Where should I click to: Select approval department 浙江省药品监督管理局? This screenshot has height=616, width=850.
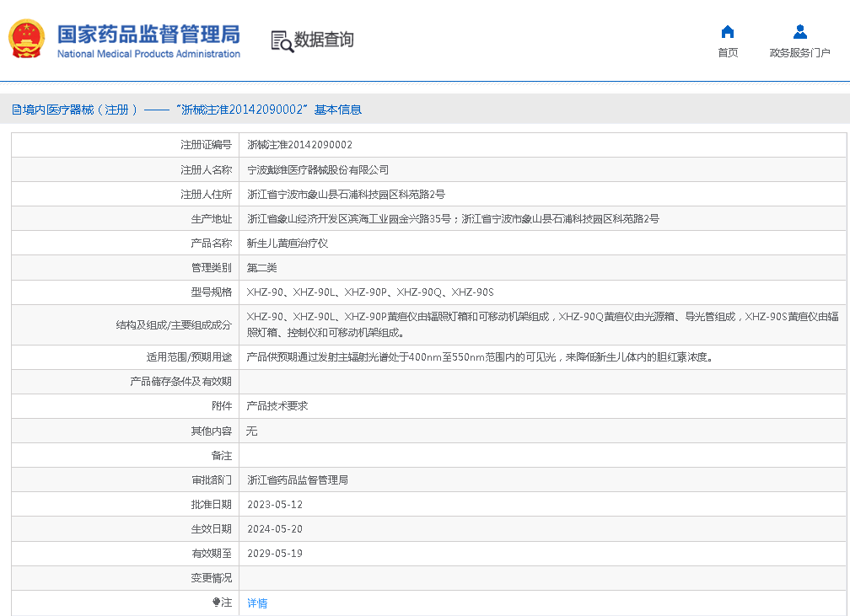(298, 480)
